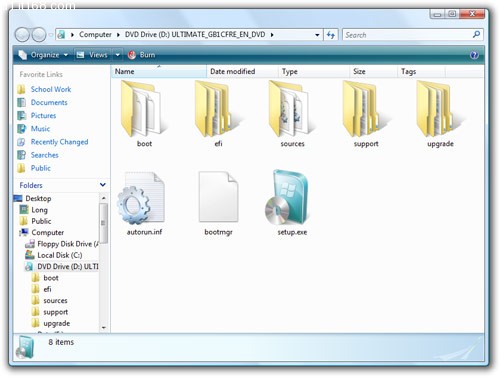The image size is (500, 377).
Task: Sort by the Name column header
Action: pos(159,72)
